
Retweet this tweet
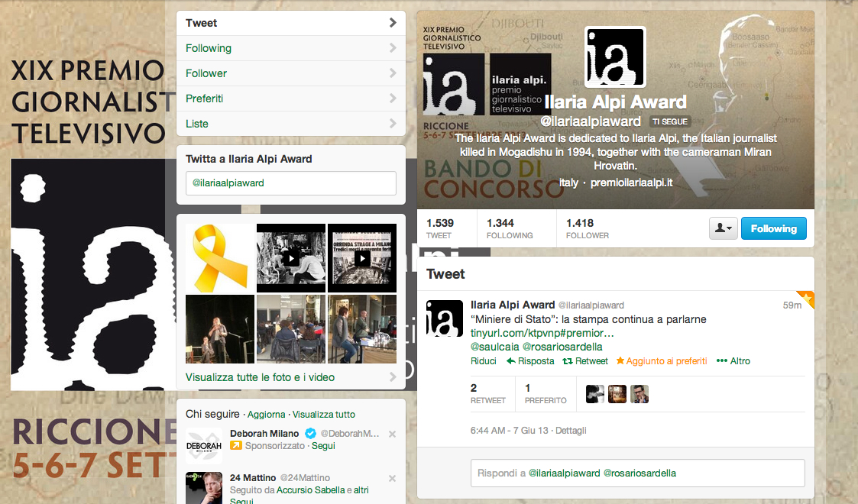pos(585,360)
